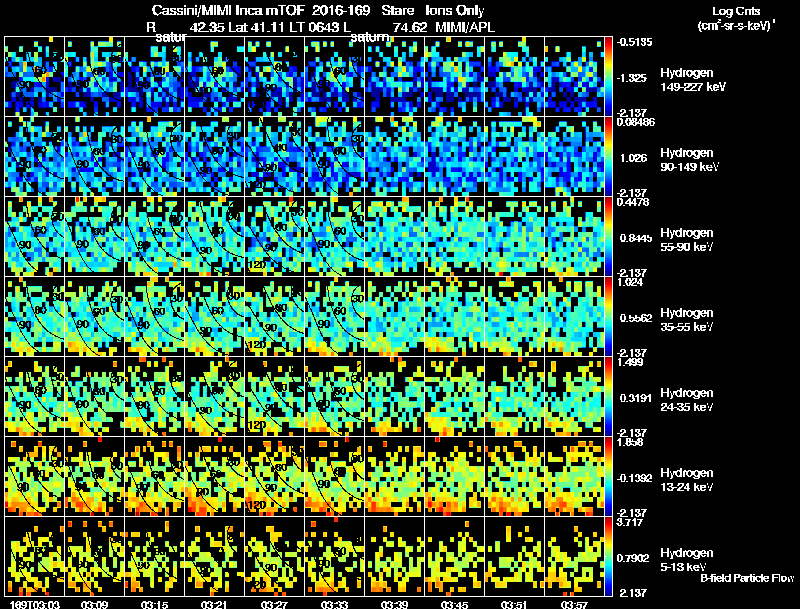
Task: Click the time axis label '03:09'
Action: (94, 604)
